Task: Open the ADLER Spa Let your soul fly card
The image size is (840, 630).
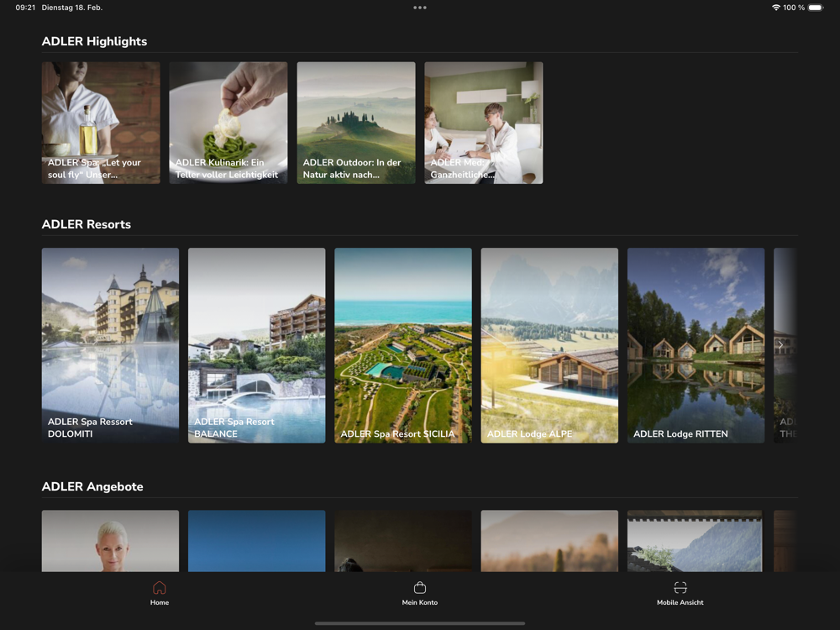Action: pos(101,123)
